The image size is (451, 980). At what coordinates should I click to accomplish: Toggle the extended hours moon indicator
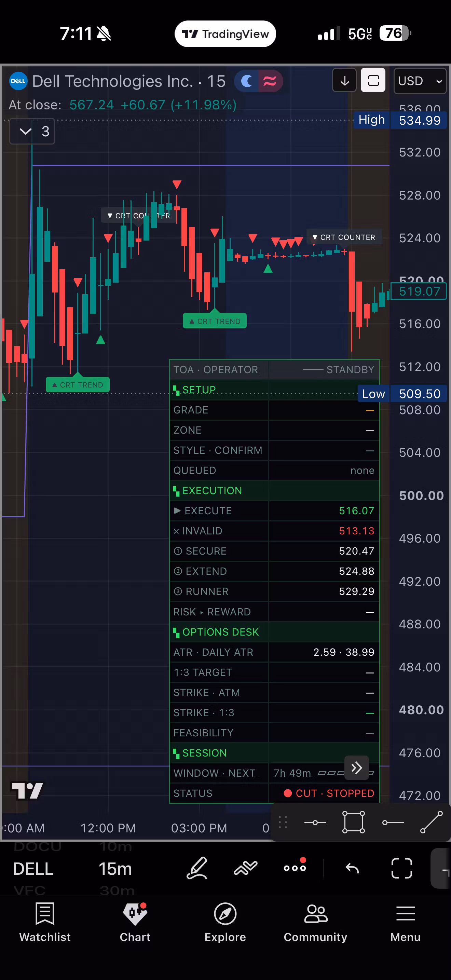pyautogui.click(x=247, y=81)
